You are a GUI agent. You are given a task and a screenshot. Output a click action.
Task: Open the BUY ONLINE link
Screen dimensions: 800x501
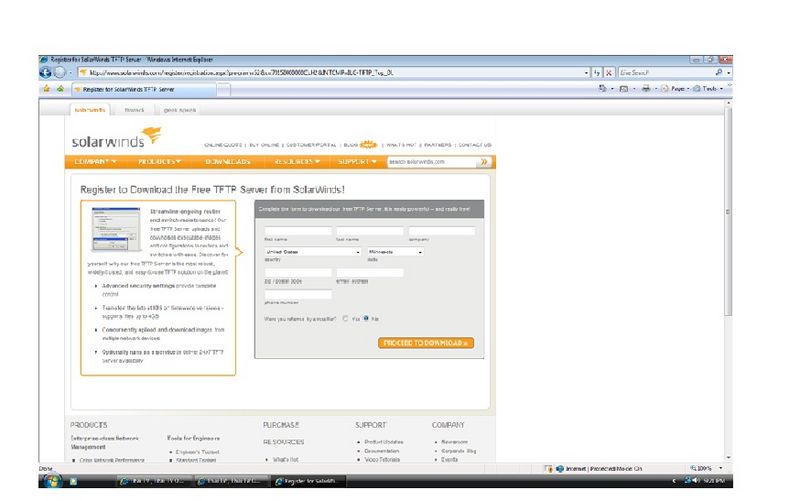coord(264,145)
